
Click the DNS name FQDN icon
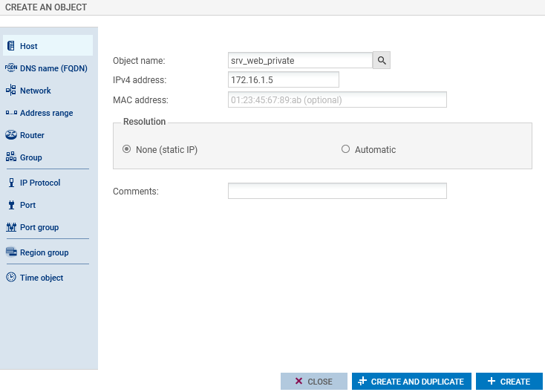pyautogui.click(x=11, y=68)
